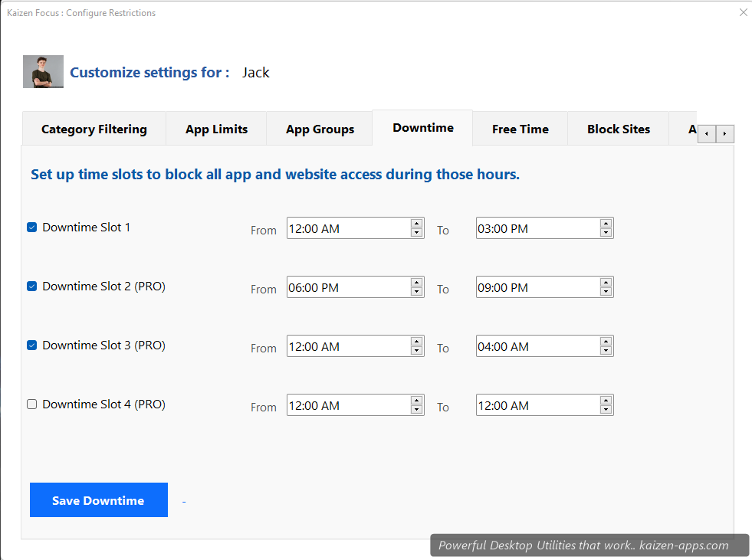Open the Block Sites tab
This screenshot has height=560, width=752.
[618, 129]
